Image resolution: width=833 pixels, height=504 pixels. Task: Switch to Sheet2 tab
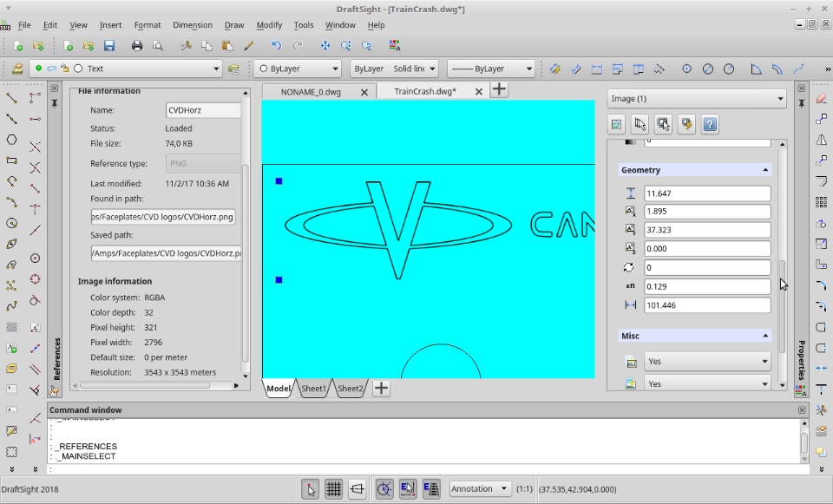[350, 389]
